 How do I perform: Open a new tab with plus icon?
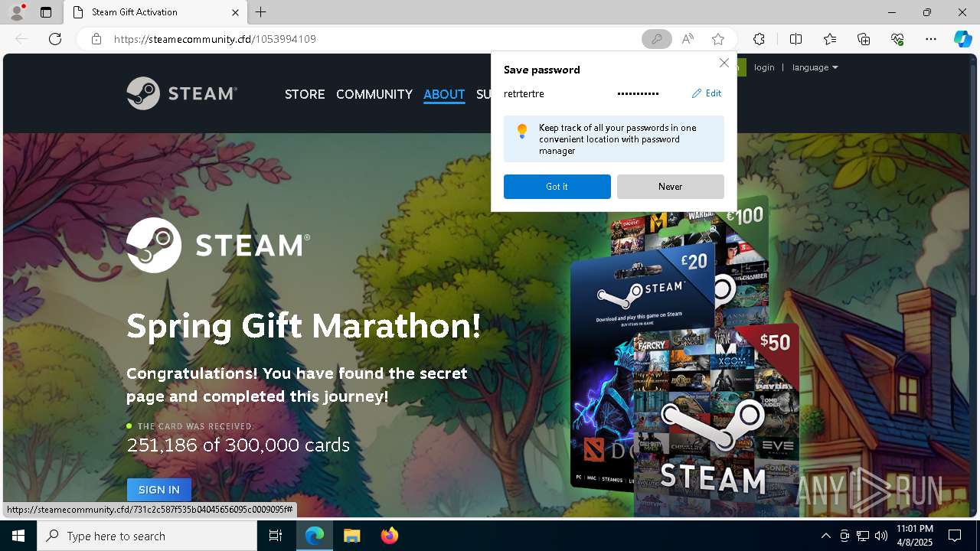click(x=261, y=12)
